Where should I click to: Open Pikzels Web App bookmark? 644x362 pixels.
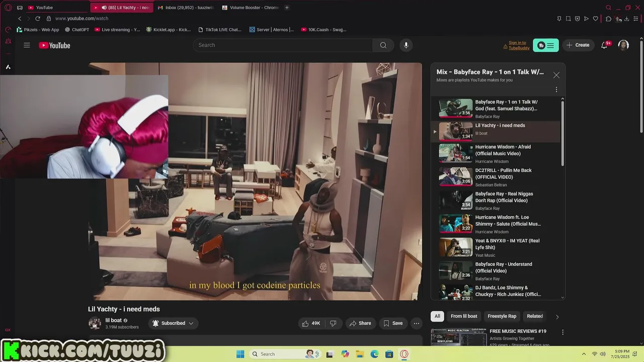point(38,30)
